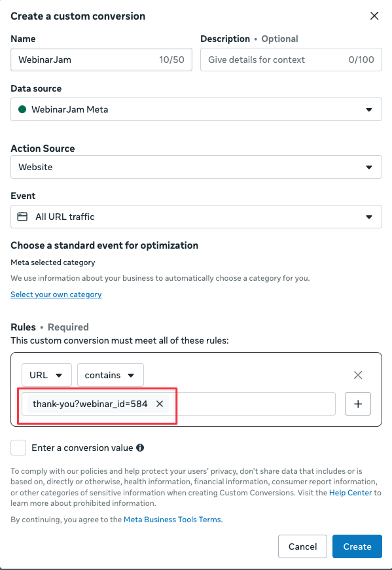Click the plus icon to add another keyword
This screenshot has height=570, width=392.
click(358, 404)
